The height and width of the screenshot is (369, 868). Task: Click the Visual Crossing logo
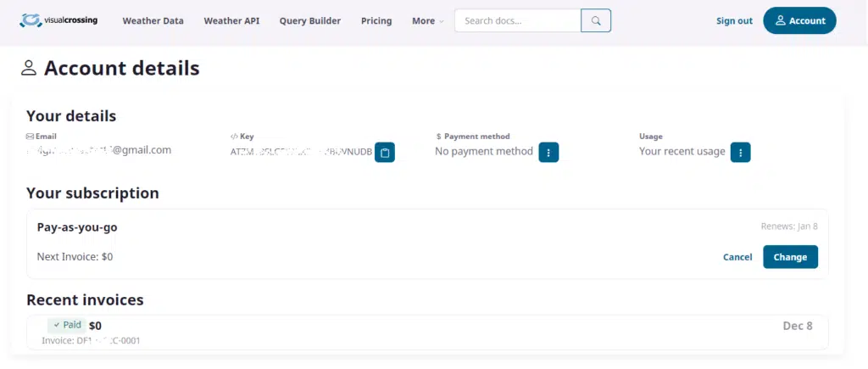pos(58,20)
